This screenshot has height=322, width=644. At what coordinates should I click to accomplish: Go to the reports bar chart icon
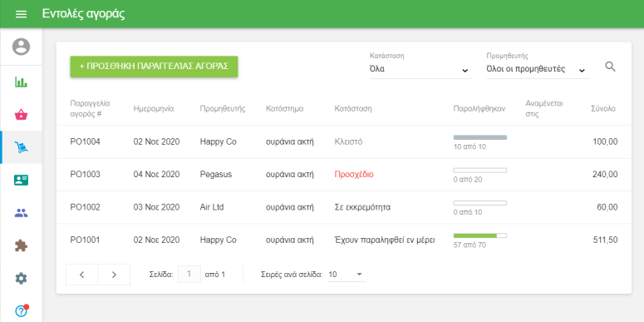(x=21, y=82)
